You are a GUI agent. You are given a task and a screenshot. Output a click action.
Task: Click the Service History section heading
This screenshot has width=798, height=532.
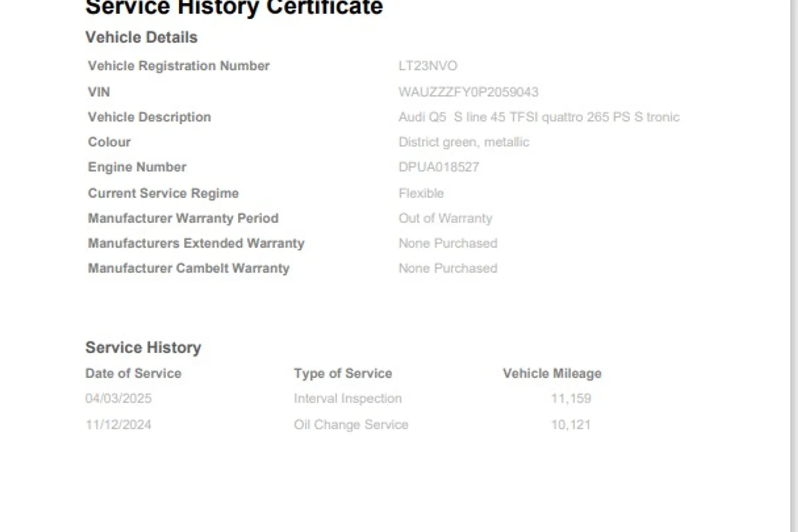(143, 347)
